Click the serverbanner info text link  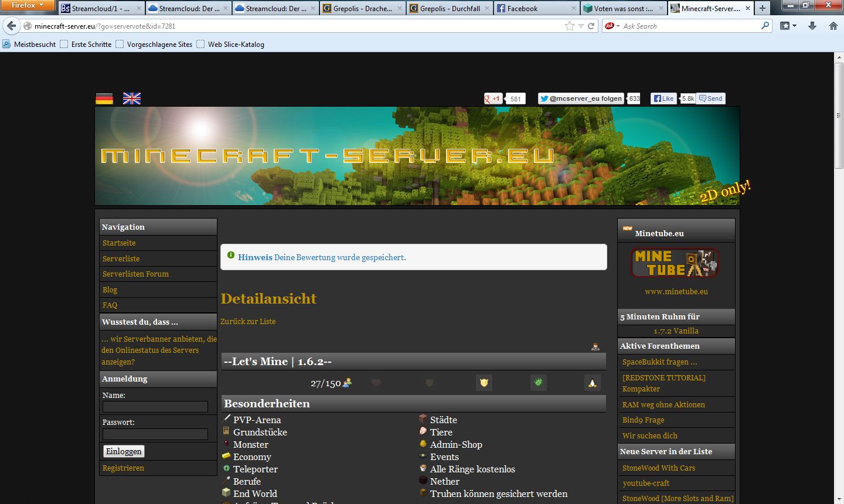159,350
